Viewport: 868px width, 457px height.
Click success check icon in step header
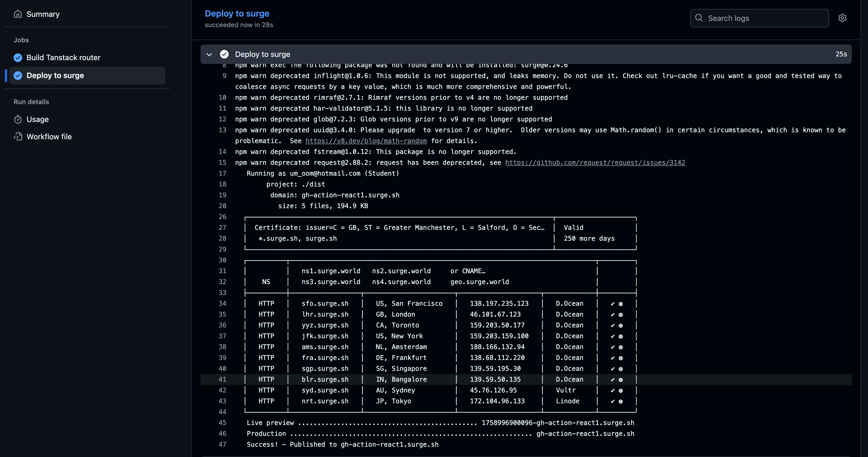tap(224, 54)
